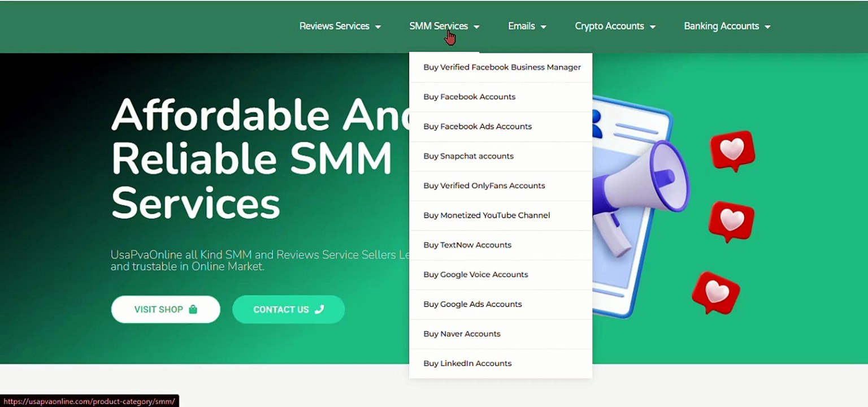
Task: Open the SMM Services navigation menu
Action: point(444,26)
